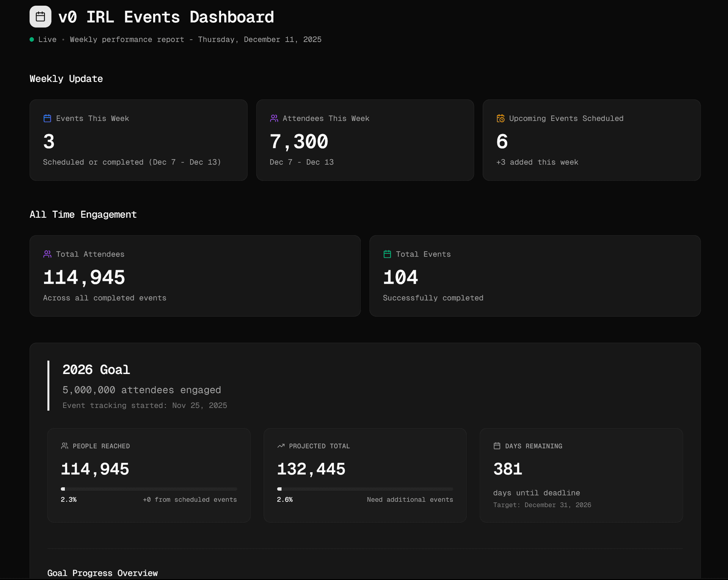Click the purple people icon beside Attendees This Week
Viewport: 728px width, 580px height.
[x=274, y=118]
